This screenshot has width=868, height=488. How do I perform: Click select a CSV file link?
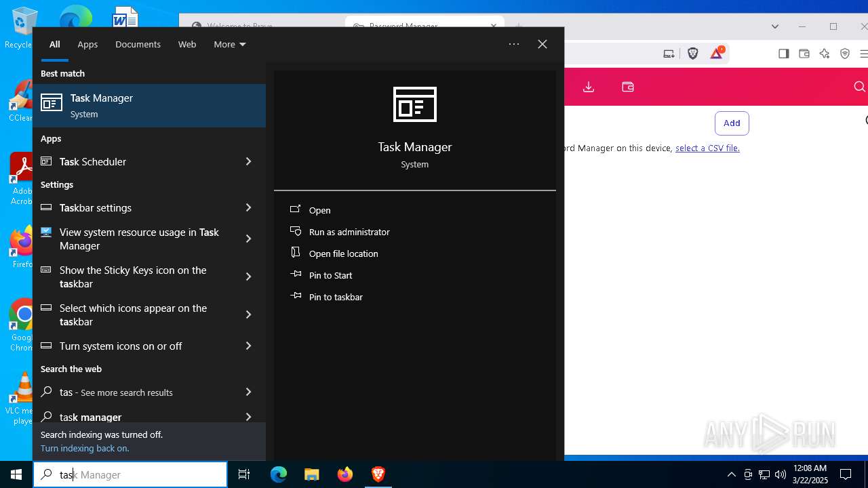(x=707, y=148)
